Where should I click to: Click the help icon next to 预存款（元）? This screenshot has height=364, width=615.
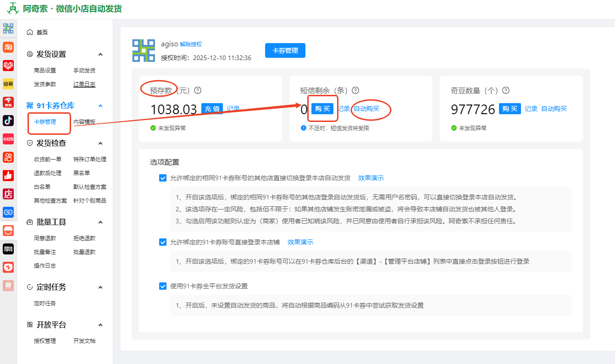coord(198,91)
